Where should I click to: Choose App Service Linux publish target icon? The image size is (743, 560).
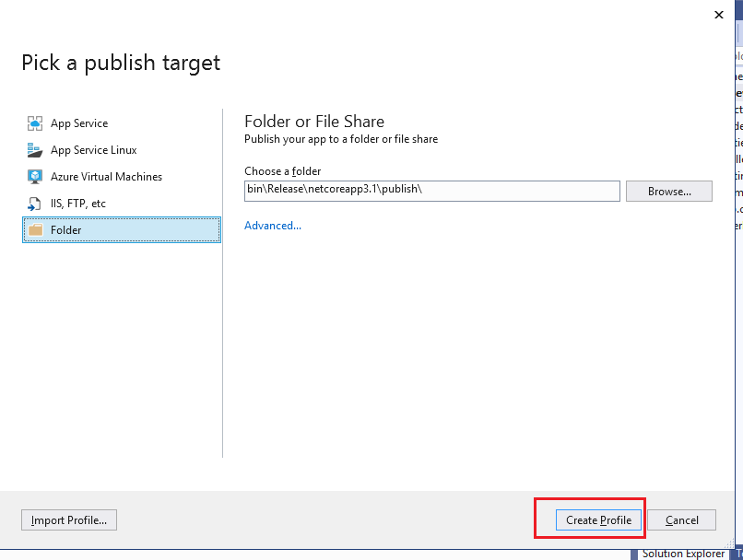pos(35,149)
